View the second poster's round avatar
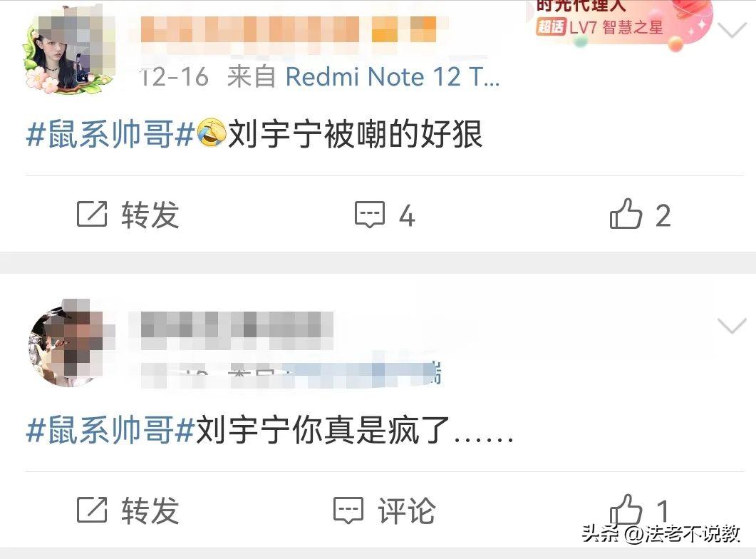Image resolution: width=756 pixels, height=559 pixels. coord(68,344)
